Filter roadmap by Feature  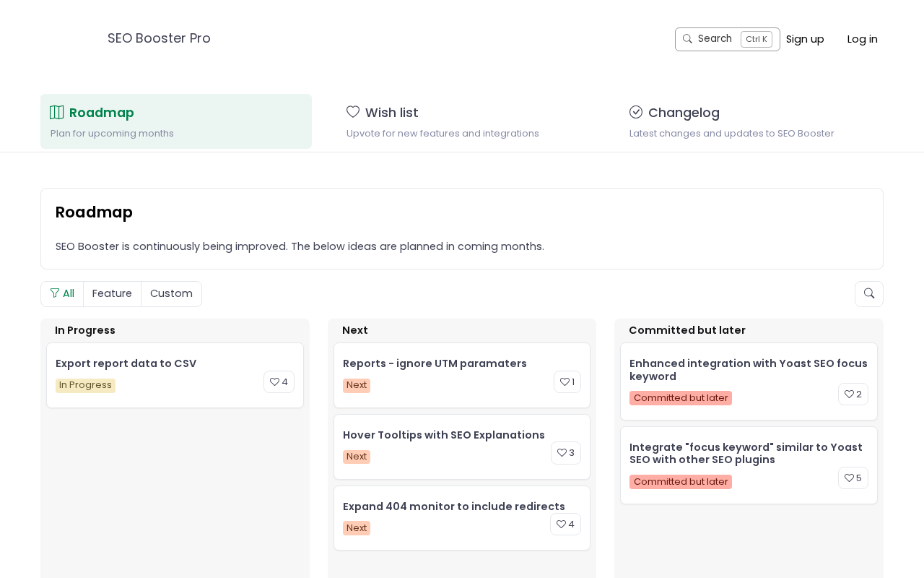pos(112,294)
